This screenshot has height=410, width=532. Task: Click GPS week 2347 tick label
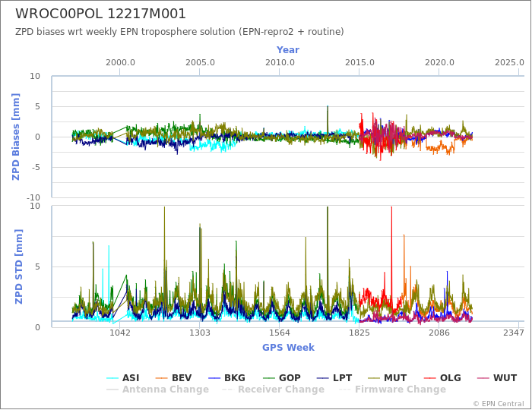[x=514, y=333]
